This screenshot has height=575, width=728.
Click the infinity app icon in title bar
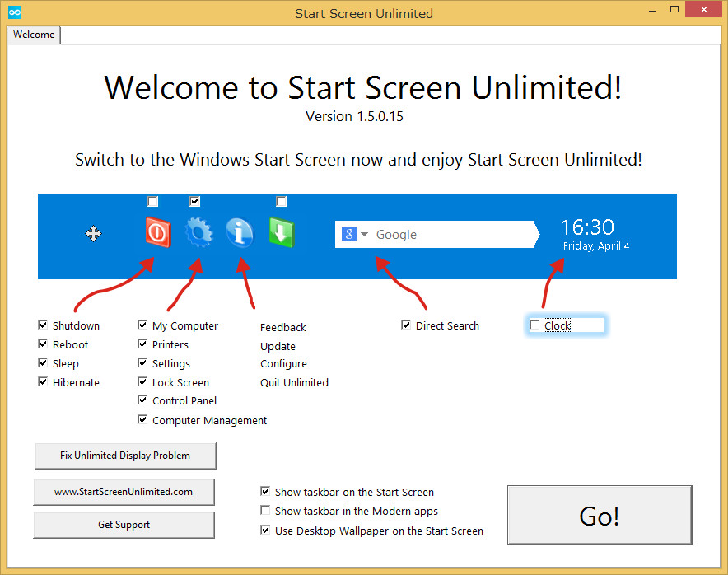(15, 12)
